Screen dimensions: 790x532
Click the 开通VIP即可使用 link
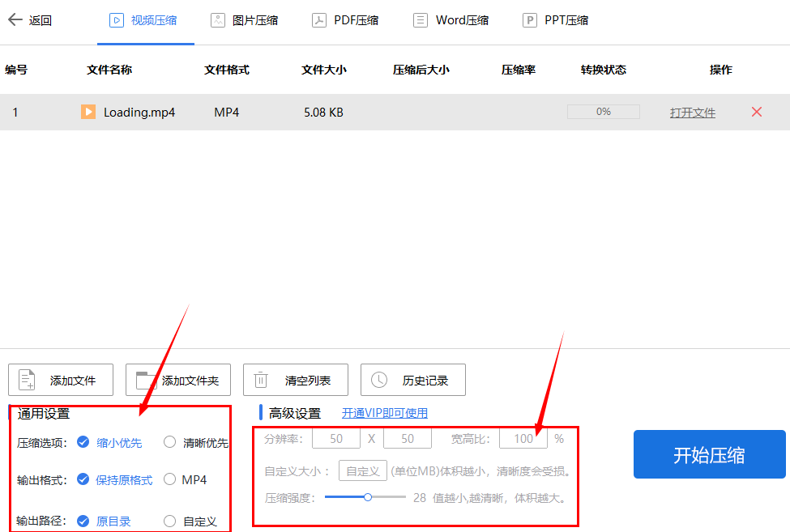[x=385, y=413]
